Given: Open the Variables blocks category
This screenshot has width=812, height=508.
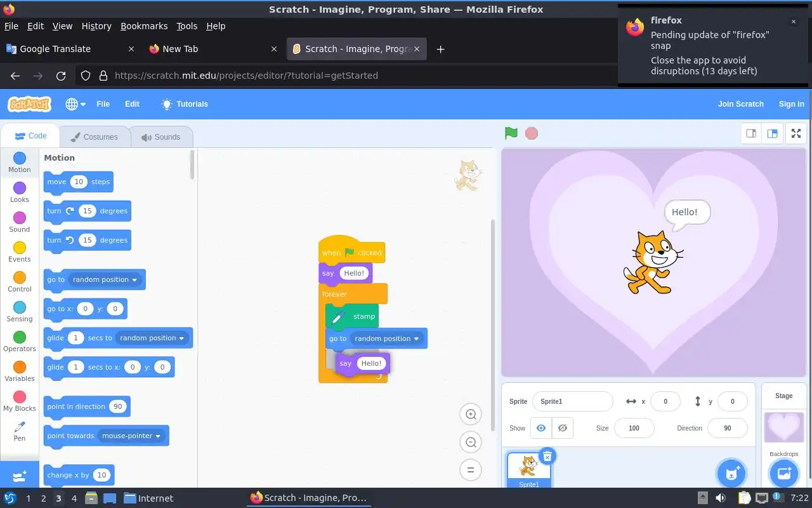Looking at the screenshot, I should [20, 371].
